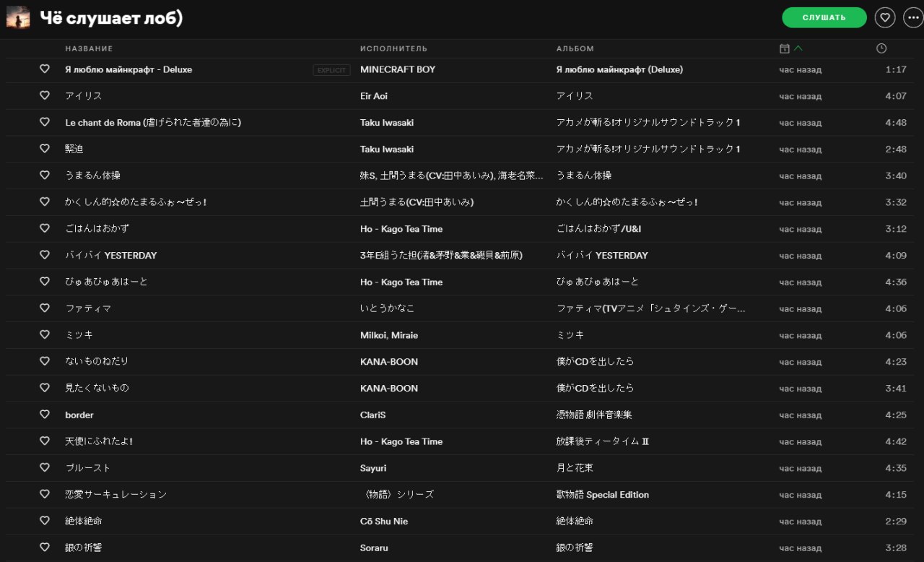The image size is (924, 562).
Task: Select the EXPLICIT tag on first track
Action: [x=331, y=70]
